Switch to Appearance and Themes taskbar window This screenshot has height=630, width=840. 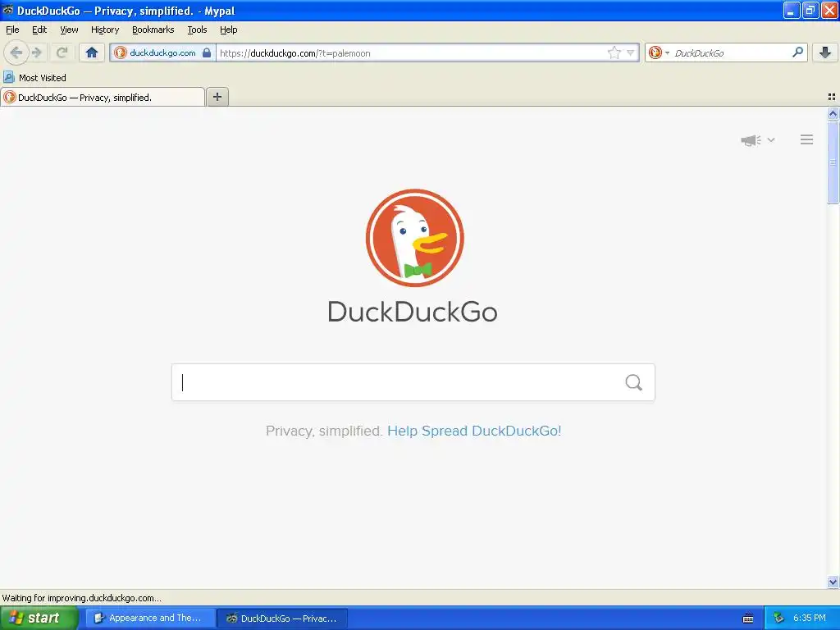point(151,618)
